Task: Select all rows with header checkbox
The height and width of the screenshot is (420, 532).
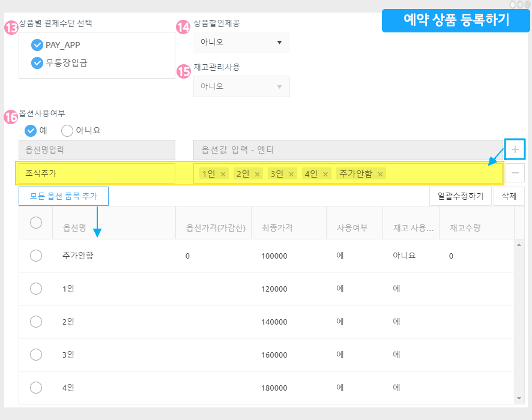Action: click(x=36, y=223)
